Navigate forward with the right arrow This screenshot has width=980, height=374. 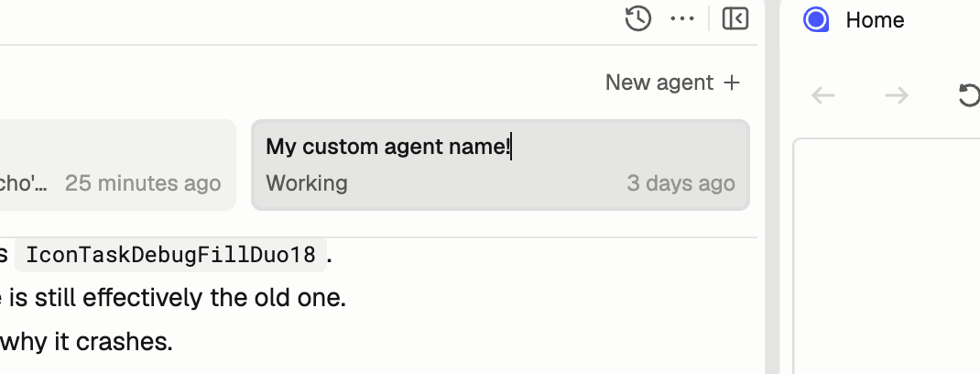tap(896, 94)
